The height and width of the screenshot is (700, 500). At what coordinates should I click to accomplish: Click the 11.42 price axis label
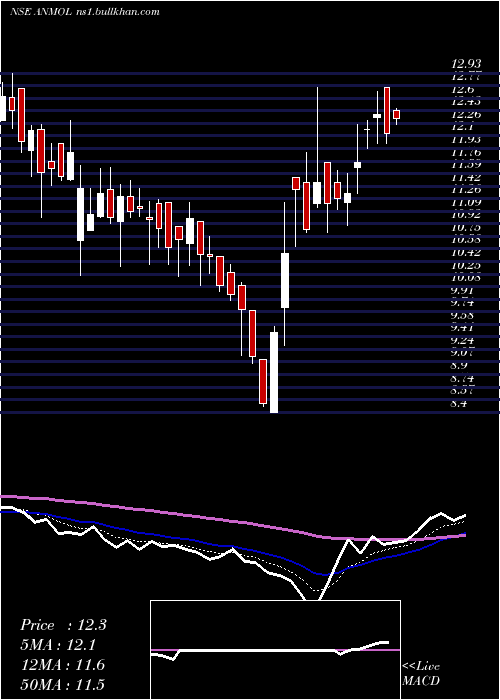click(466, 178)
